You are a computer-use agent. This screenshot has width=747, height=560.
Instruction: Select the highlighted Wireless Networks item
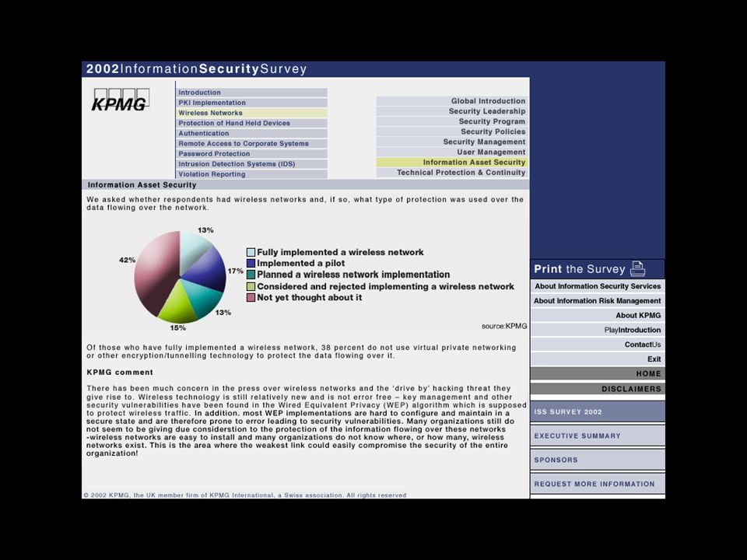coord(251,113)
